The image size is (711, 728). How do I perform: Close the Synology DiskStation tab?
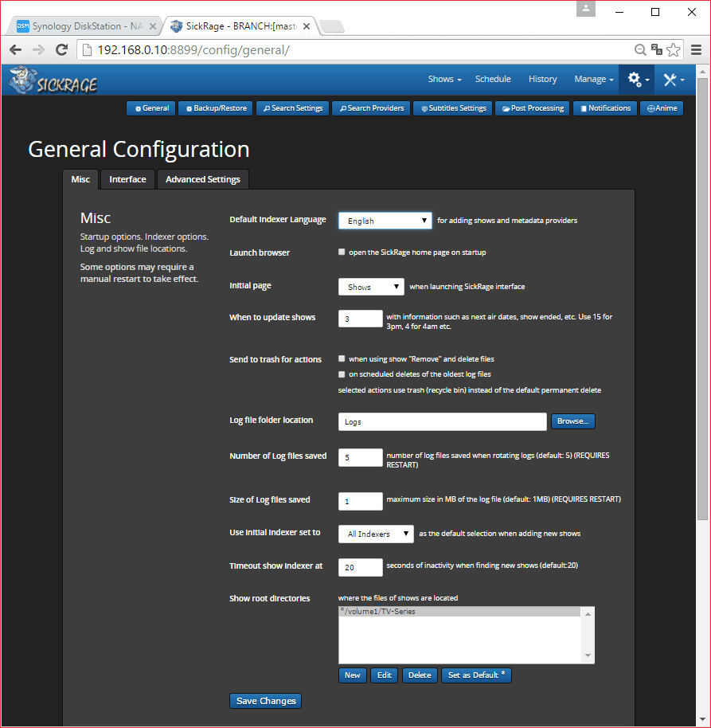pyautogui.click(x=152, y=26)
